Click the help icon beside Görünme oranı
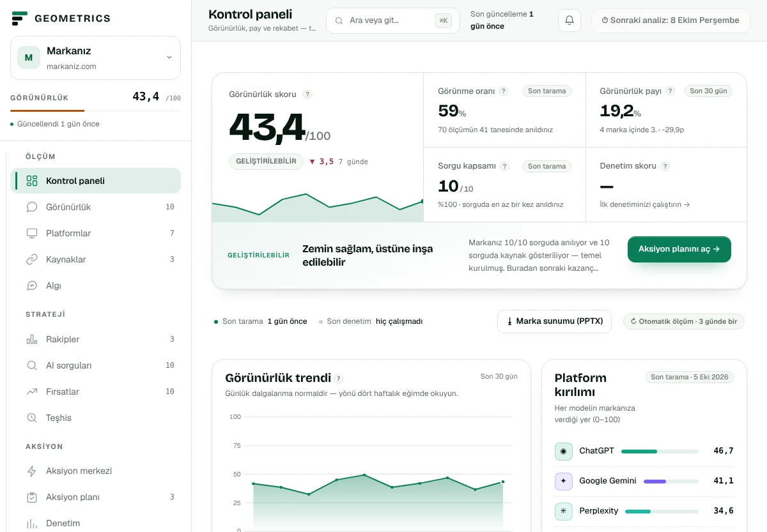The image size is (767, 532). pos(504,91)
